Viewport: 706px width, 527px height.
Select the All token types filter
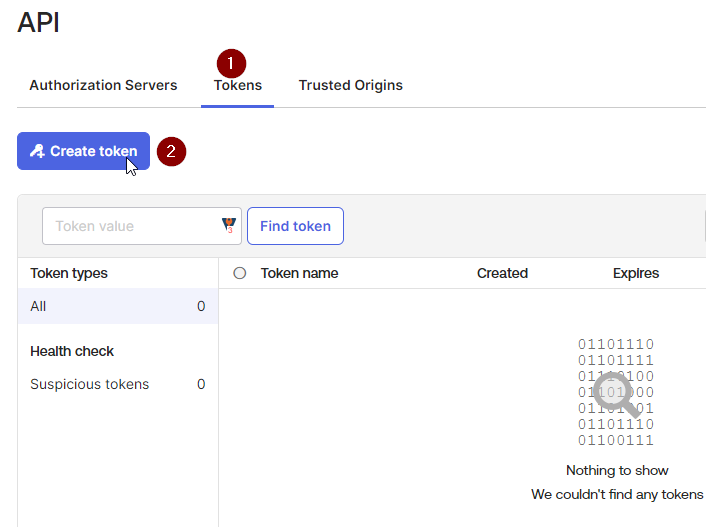pos(118,306)
